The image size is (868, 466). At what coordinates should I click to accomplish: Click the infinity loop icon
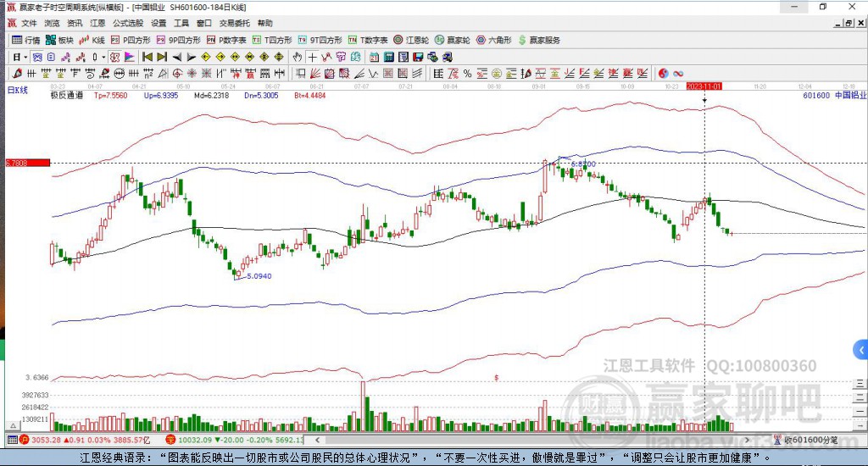pyautogui.click(x=678, y=73)
